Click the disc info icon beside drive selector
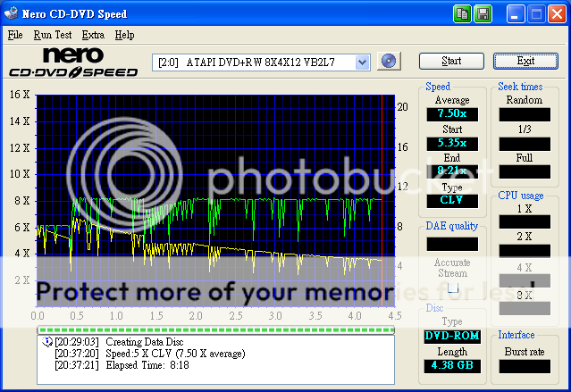Screen dimensions: 571x392 click(388, 61)
